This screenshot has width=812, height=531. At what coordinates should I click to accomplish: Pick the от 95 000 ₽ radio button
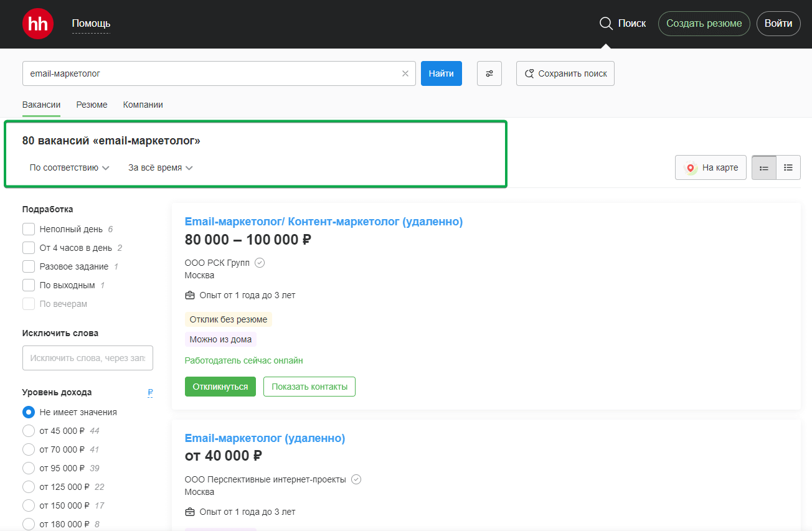pyautogui.click(x=29, y=468)
